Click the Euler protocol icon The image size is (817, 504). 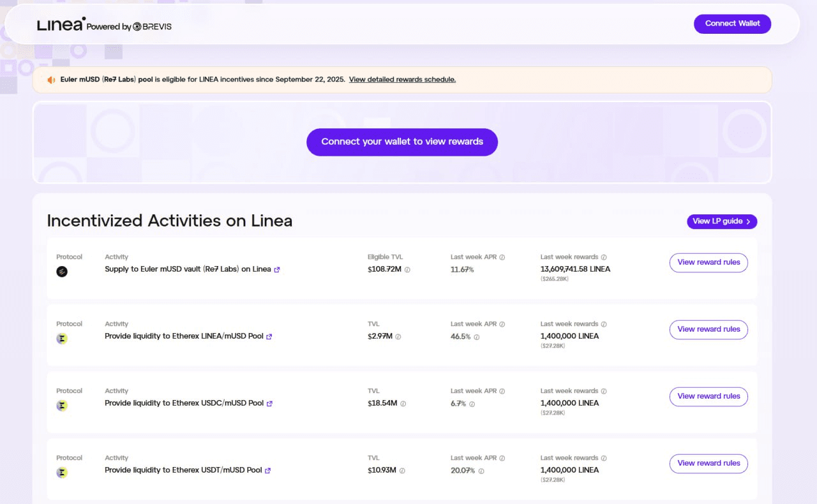coord(62,272)
